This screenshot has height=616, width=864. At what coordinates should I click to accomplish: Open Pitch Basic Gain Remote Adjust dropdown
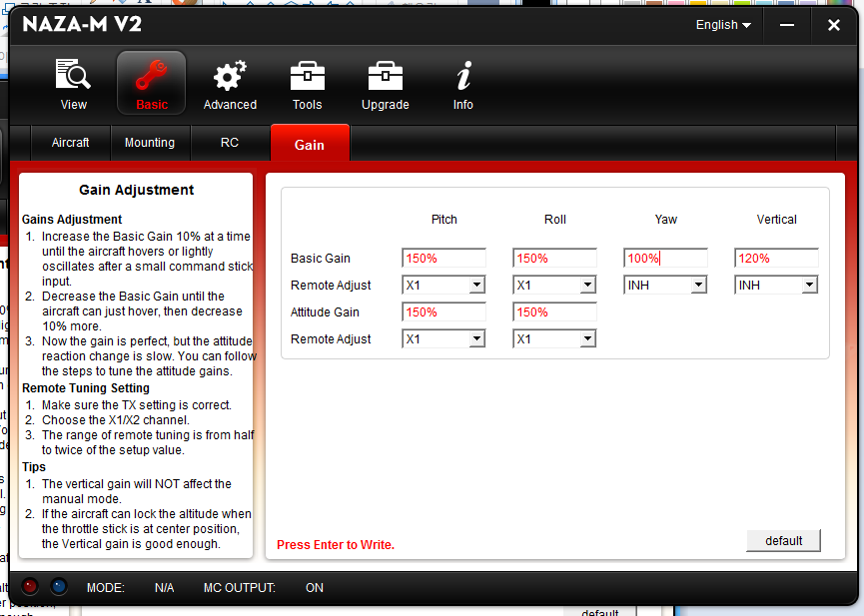pos(443,285)
